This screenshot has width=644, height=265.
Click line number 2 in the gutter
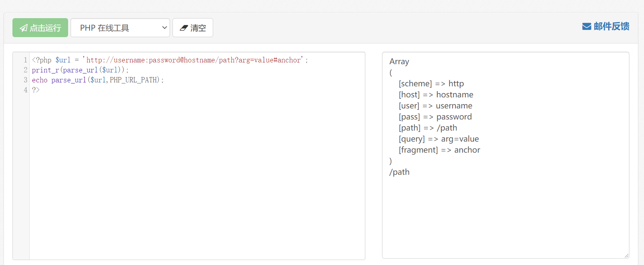[x=25, y=70]
